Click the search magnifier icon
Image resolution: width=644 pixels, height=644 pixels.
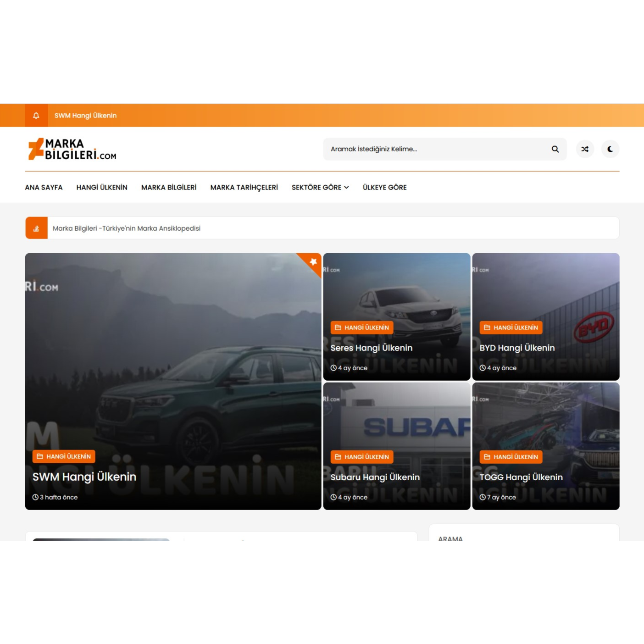tap(555, 149)
